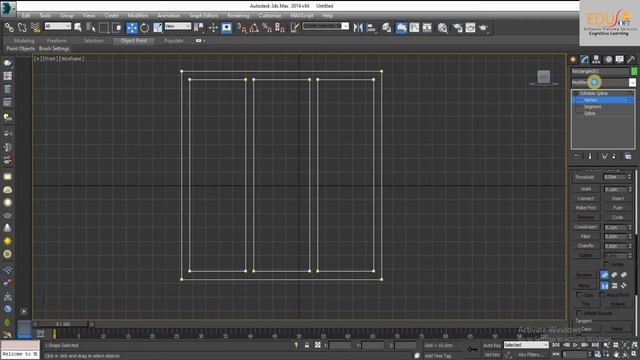
Task: Open the 3ds Max application menu logo
Action: (x=8, y=8)
